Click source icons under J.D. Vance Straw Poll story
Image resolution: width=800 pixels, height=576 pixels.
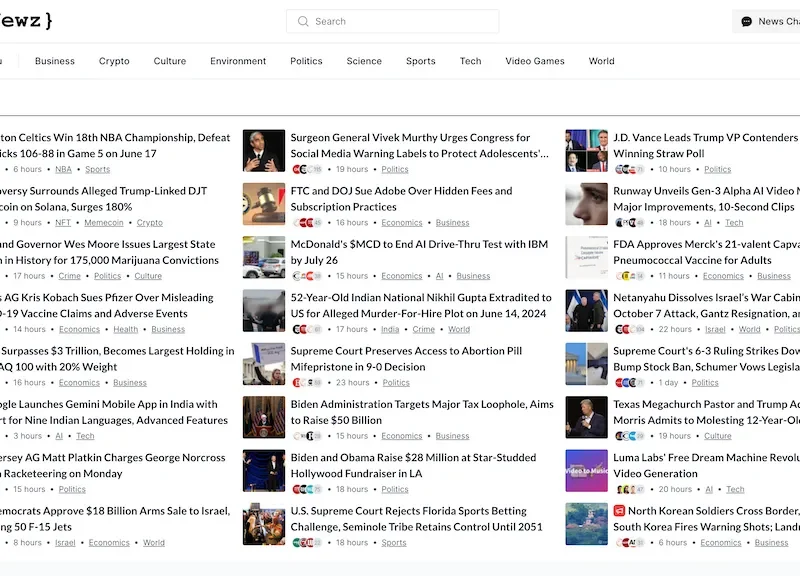coord(630,169)
